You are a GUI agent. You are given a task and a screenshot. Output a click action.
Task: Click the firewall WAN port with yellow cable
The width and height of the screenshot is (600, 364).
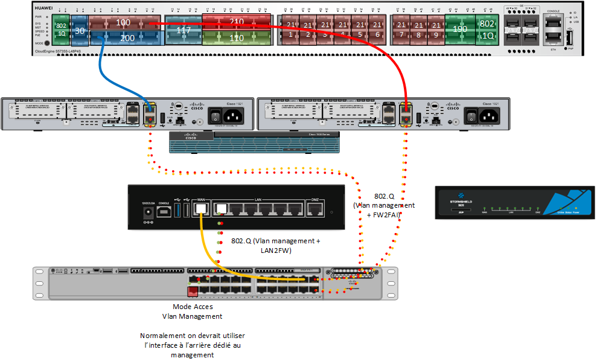pos(203,209)
